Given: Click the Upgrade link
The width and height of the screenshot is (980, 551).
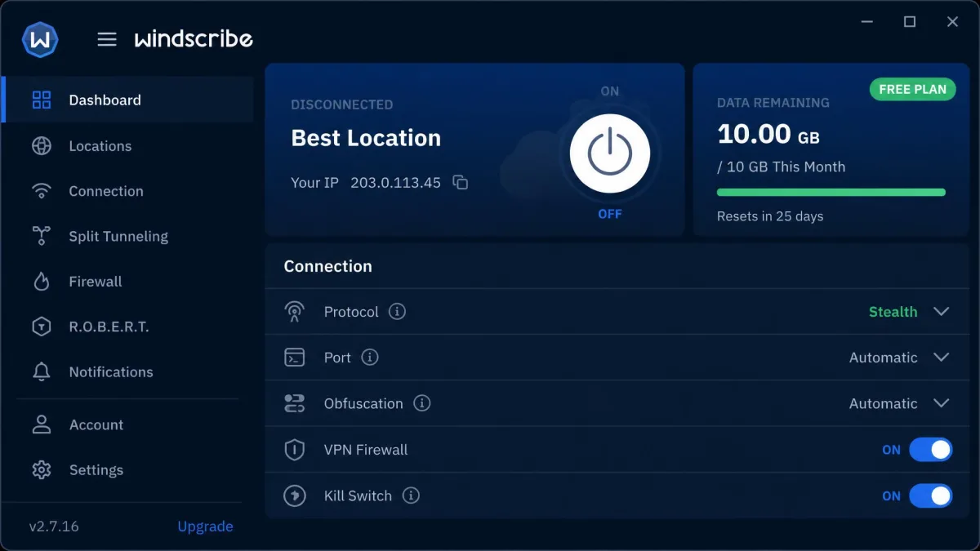Looking at the screenshot, I should (205, 527).
